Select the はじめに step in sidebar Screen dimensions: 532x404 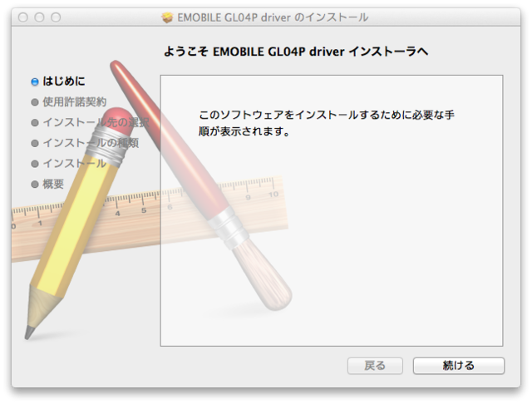click(64, 81)
